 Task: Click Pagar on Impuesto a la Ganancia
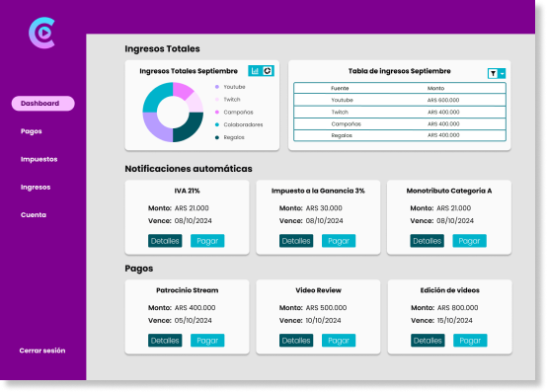coord(339,241)
